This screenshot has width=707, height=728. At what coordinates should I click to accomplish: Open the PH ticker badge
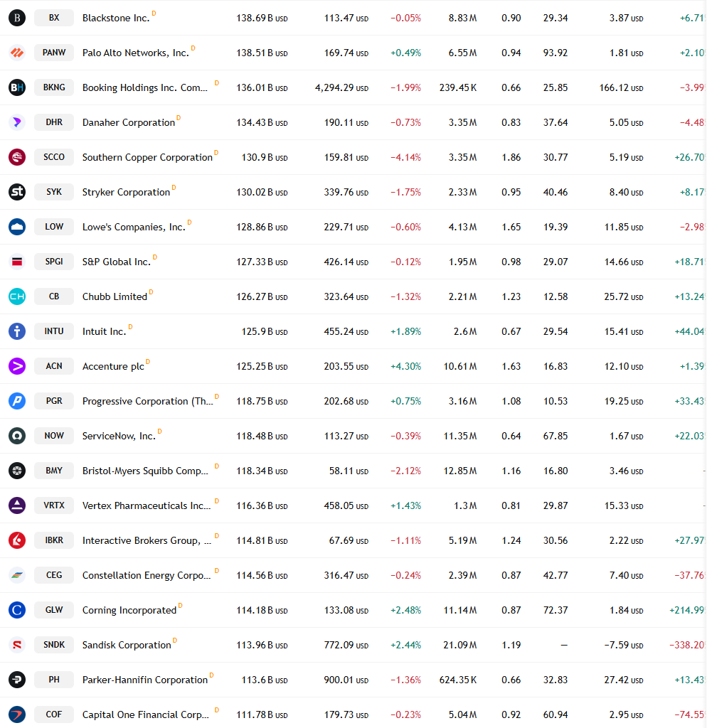[x=54, y=679]
